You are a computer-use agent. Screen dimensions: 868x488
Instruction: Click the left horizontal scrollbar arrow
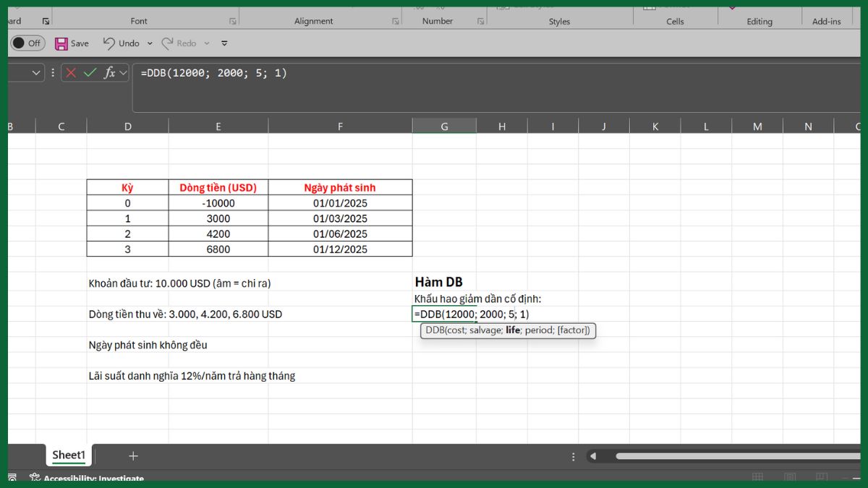coord(595,455)
